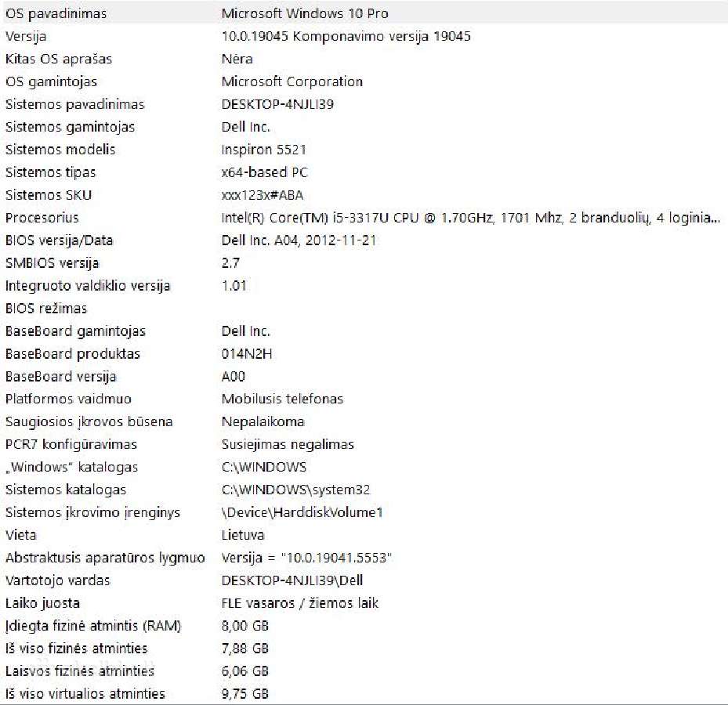Click the 'xxx123x#ABA' SKU value

coord(263,195)
